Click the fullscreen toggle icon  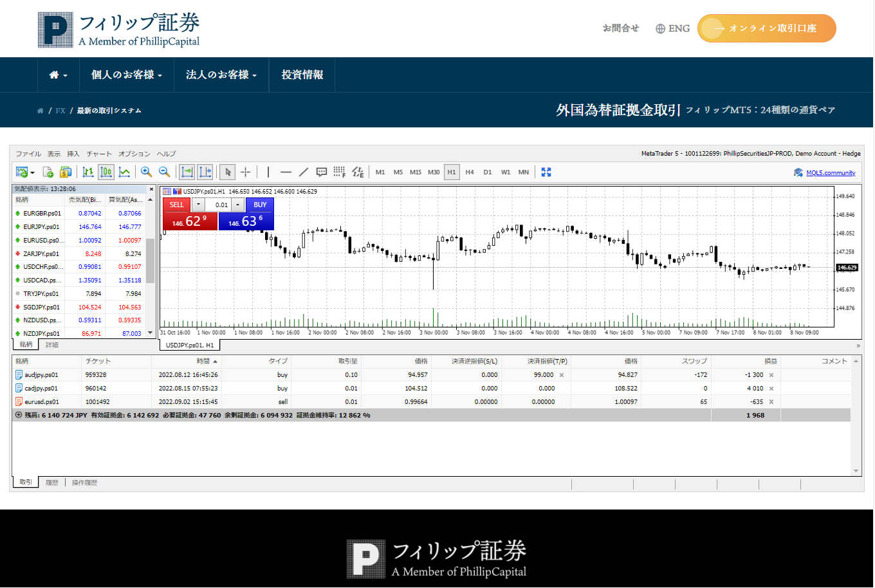point(546,172)
